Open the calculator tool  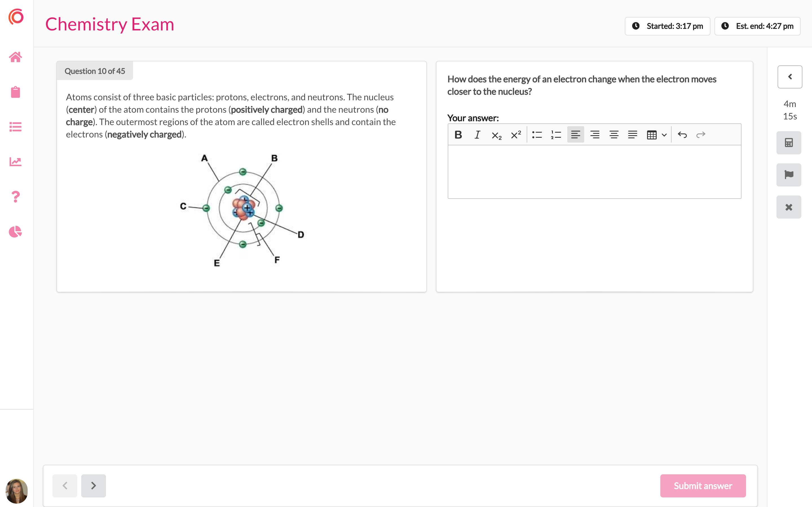(789, 143)
